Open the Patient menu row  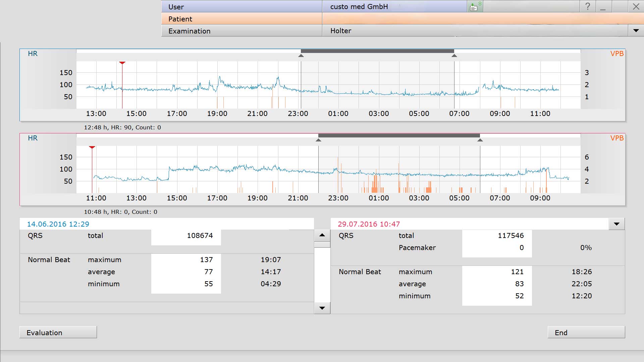[x=241, y=19]
